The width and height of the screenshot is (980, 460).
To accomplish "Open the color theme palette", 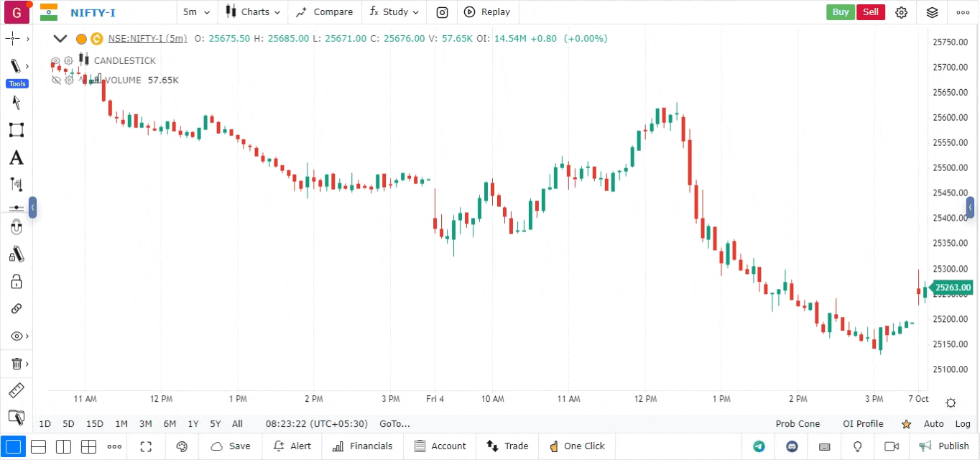I will pyautogui.click(x=182, y=446).
